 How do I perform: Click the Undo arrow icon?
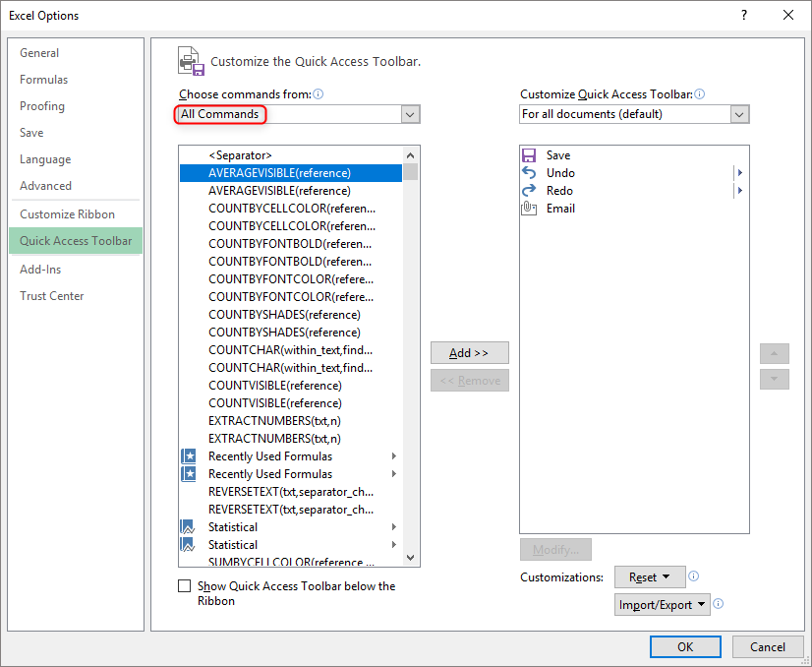tap(529, 172)
